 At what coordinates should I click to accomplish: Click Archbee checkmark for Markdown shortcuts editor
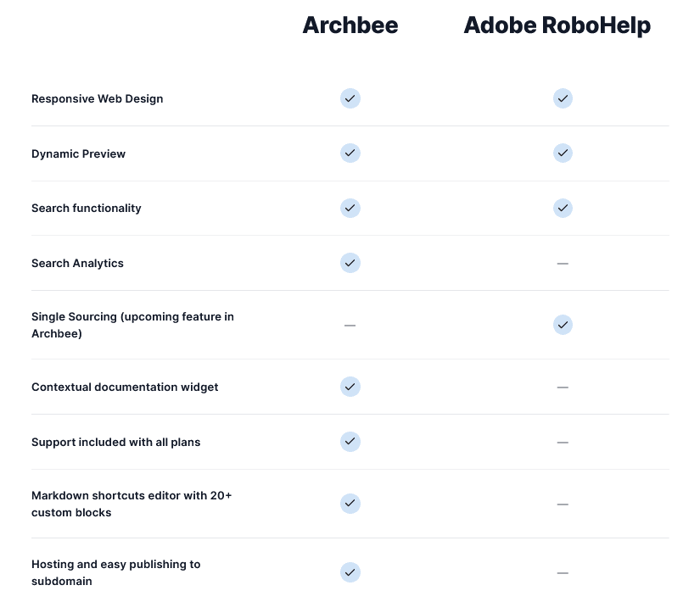click(x=350, y=504)
